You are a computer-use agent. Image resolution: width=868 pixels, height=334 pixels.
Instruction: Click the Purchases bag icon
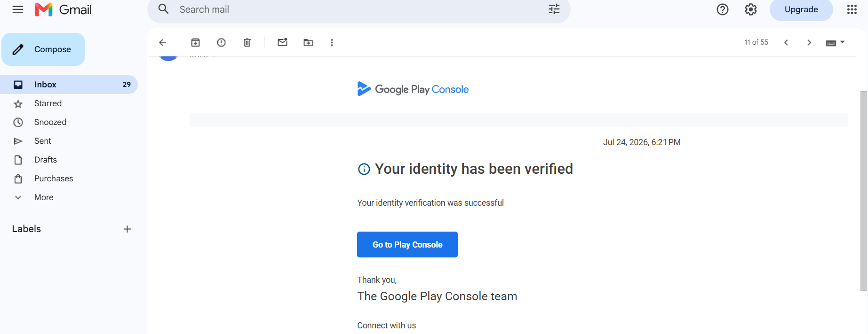(x=18, y=179)
